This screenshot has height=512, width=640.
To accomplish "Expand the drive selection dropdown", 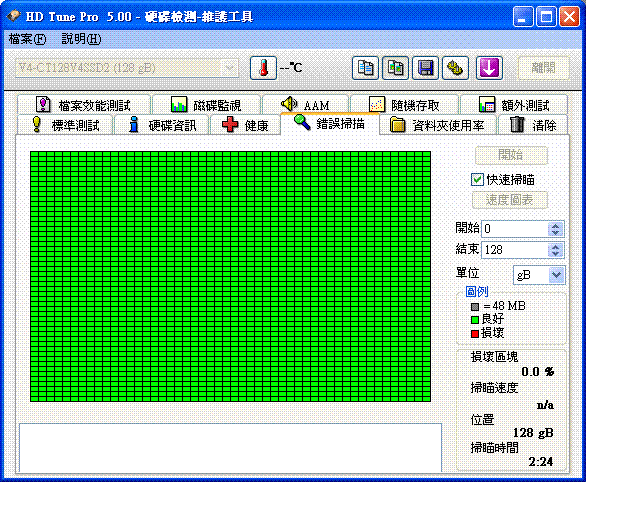I will tap(229, 68).
